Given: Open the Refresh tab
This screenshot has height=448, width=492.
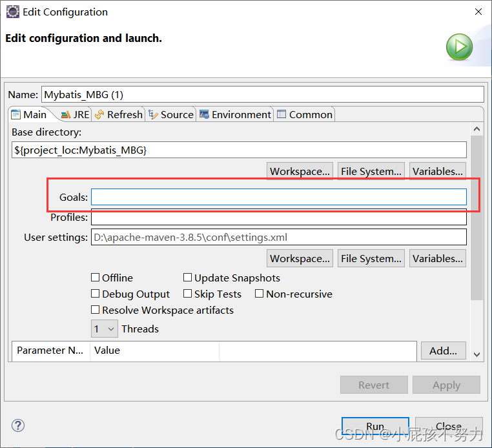Looking at the screenshot, I should (119, 114).
